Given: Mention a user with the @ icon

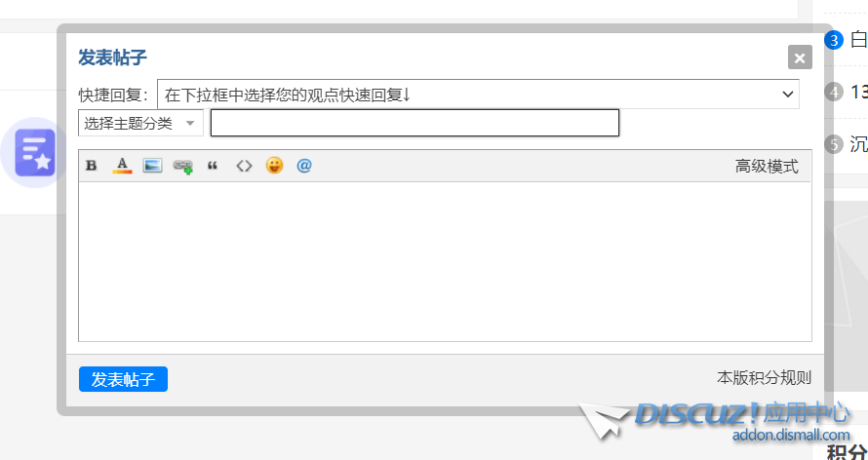Looking at the screenshot, I should (x=304, y=166).
